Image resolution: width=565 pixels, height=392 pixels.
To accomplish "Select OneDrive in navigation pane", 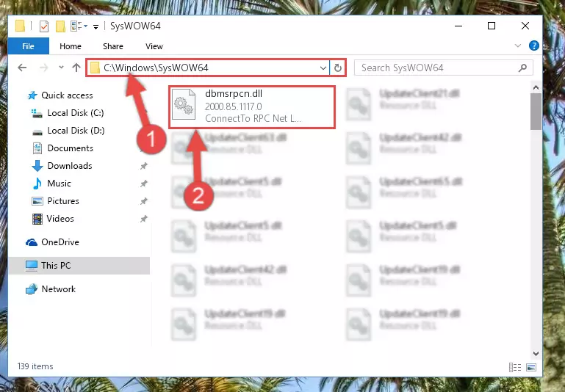I will (60, 242).
